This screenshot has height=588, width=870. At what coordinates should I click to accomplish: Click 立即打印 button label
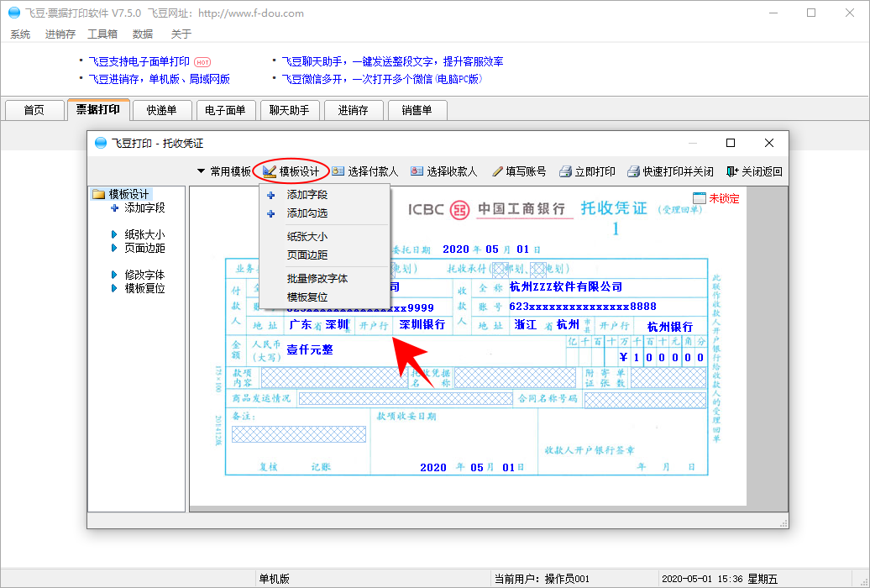(595, 171)
